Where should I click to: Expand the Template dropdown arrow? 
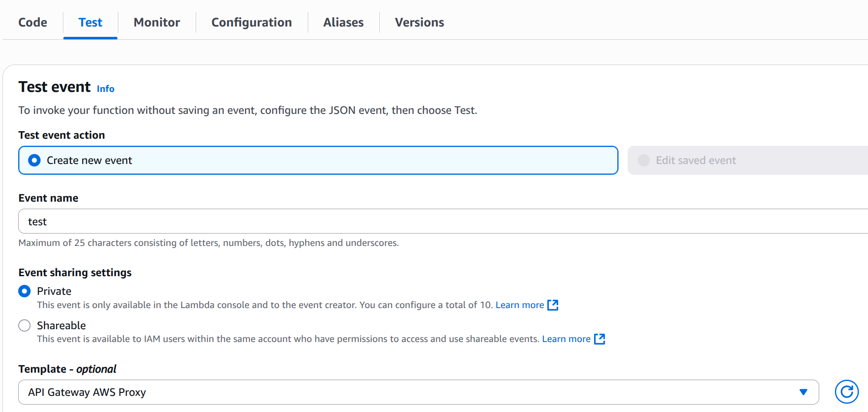803,392
